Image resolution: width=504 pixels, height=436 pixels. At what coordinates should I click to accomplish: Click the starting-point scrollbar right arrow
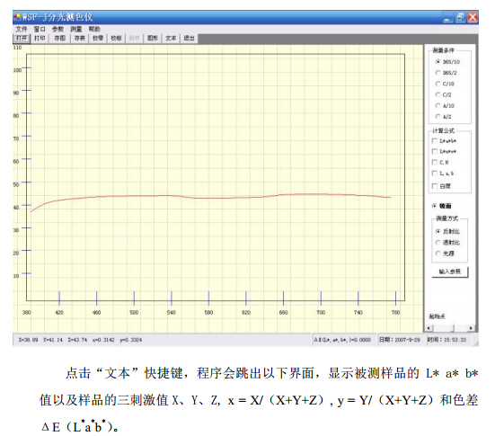[x=471, y=328]
